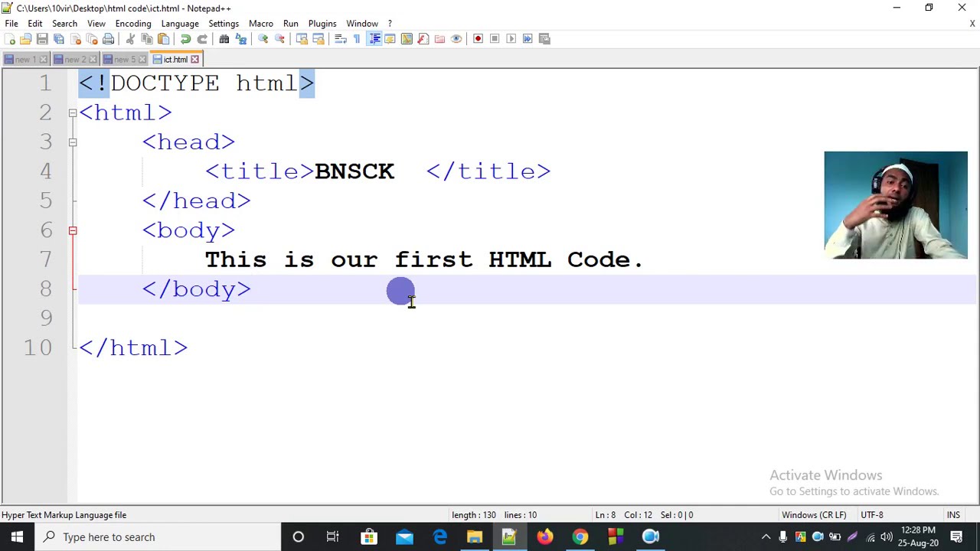Open the Edit menu
The image size is (980, 551).
35,24
